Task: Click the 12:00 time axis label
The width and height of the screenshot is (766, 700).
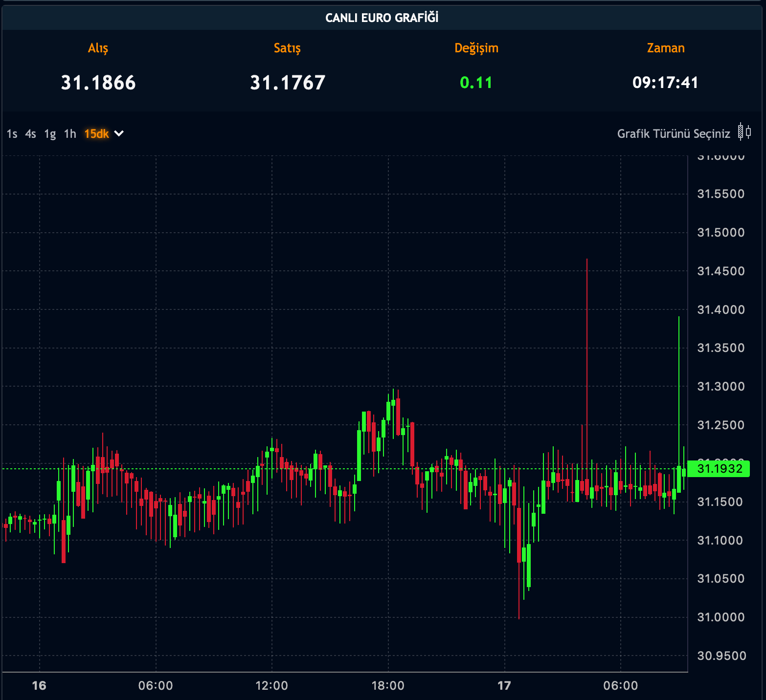Action: 272,685
